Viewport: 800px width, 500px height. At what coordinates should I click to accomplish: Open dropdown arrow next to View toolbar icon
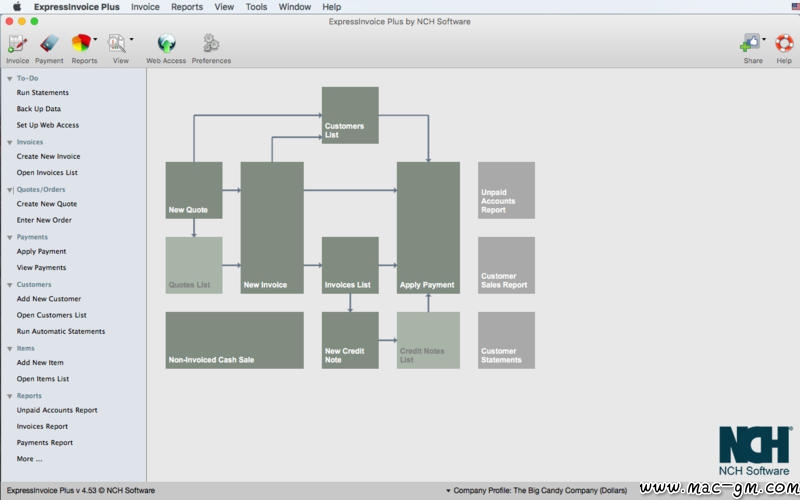coord(131,39)
